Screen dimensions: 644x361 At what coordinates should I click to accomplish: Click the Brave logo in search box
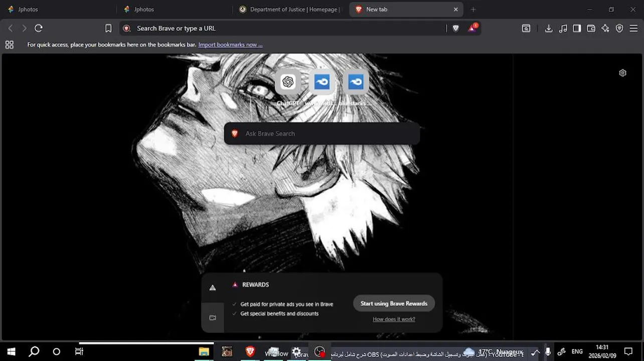pos(235,133)
